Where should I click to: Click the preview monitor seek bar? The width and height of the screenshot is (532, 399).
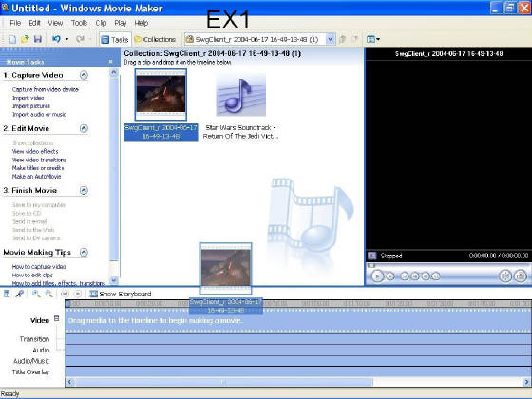pos(447,265)
